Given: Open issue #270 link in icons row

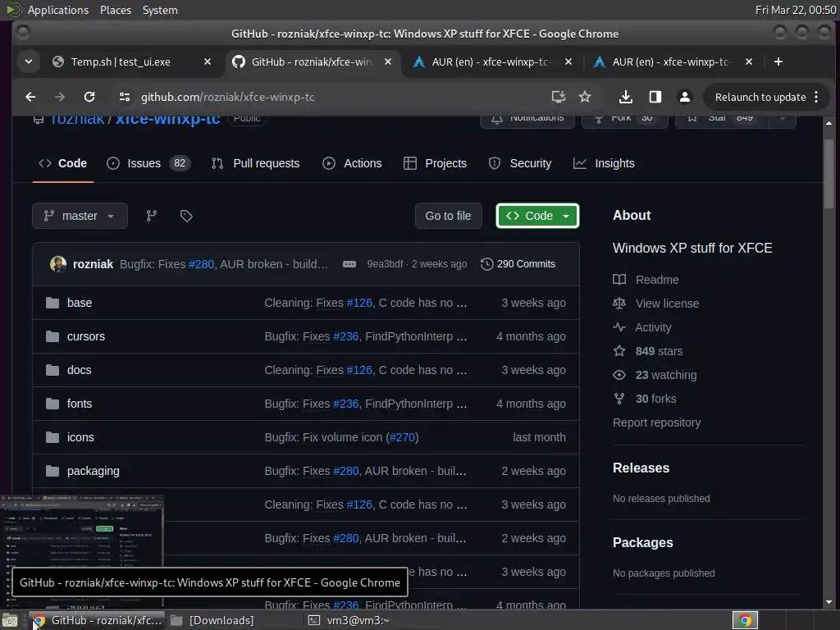Looking at the screenshot, I should [x=402, y=438].
